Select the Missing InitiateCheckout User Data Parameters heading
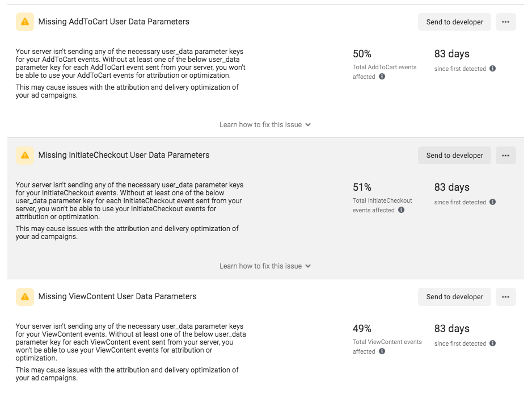The width and height of the screenshot is (532, 394). point(124,155)
